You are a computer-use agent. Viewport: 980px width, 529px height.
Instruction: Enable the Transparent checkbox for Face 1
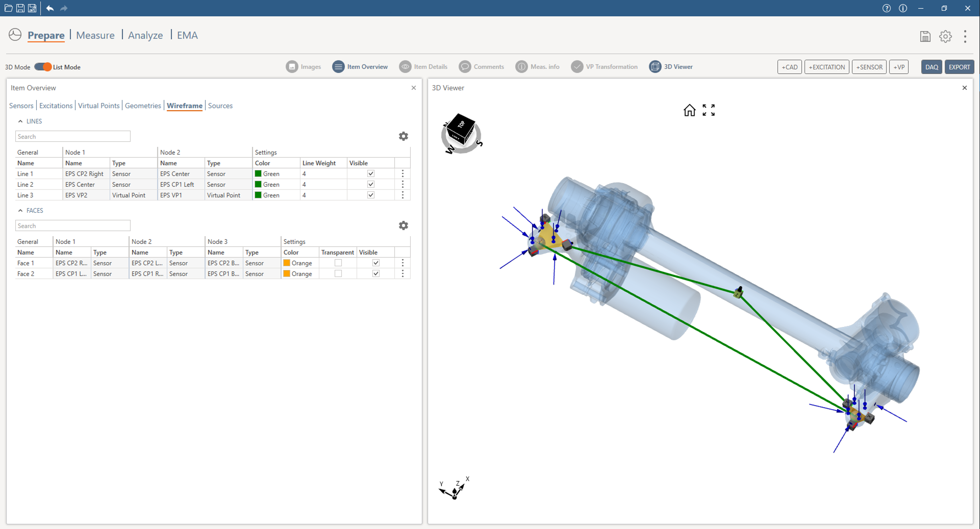[x=338, y=263]
